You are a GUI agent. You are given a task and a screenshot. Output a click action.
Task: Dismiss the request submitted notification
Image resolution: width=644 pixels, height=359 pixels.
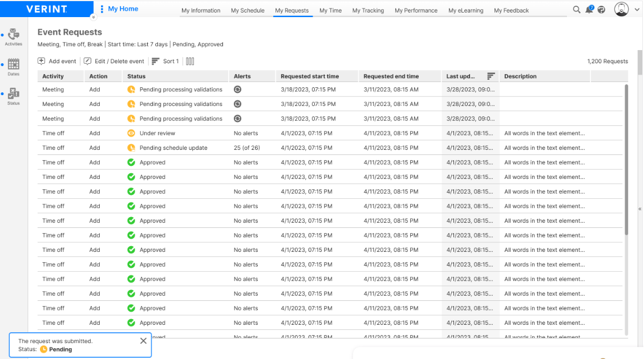tap(143, 340)
